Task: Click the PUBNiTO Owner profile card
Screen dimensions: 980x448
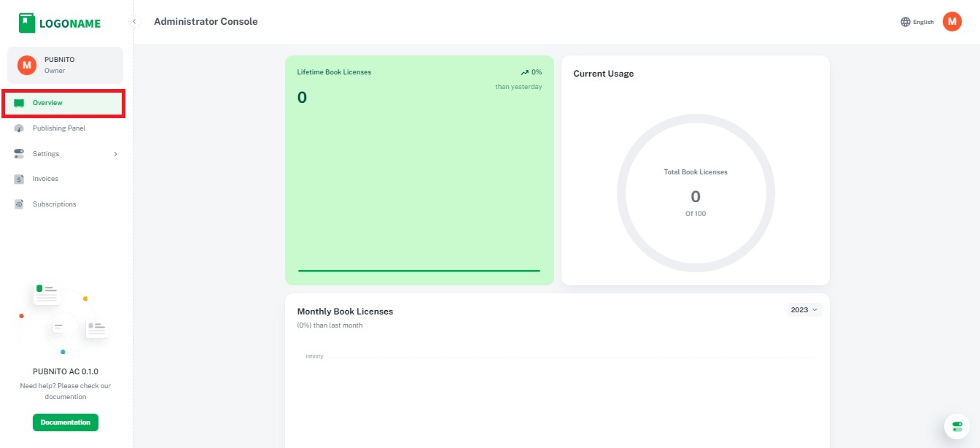Action: [x=66, y=65]
